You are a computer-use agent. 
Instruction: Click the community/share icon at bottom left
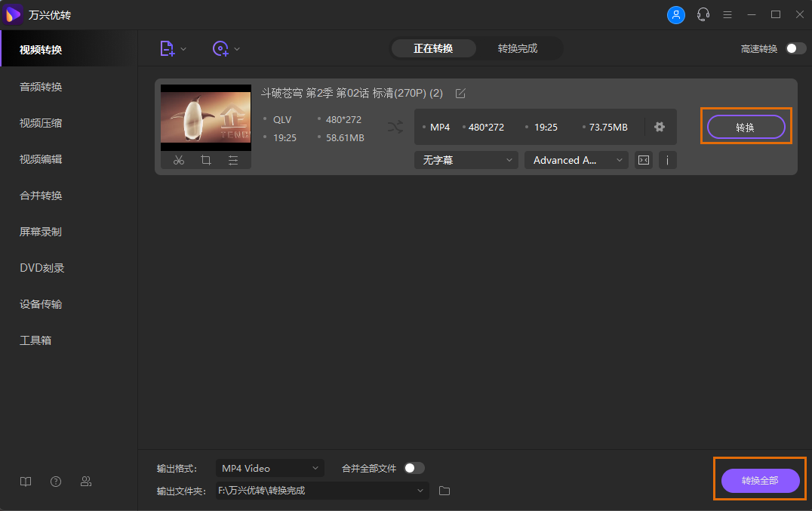click(x=85, y=481)
